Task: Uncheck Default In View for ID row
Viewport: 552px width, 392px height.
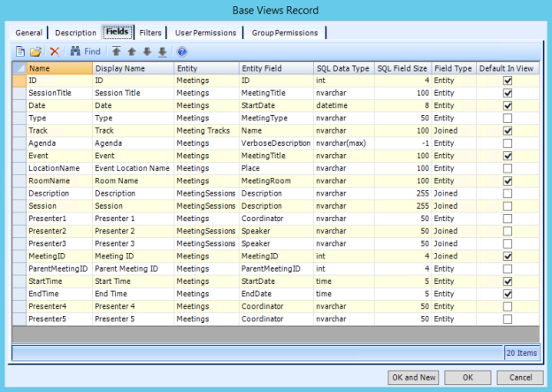Action: click(x=507, y=81)
